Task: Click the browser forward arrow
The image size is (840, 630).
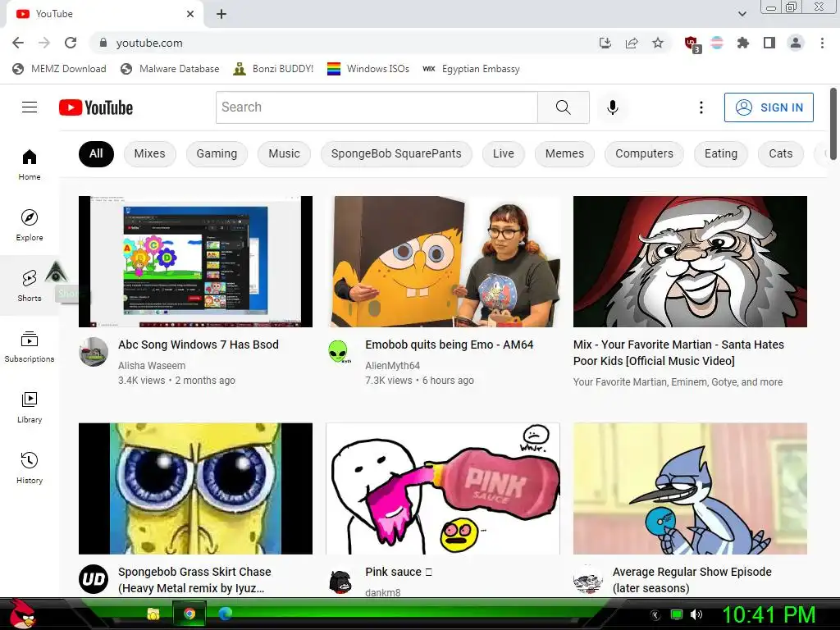Action: (44, 43)
